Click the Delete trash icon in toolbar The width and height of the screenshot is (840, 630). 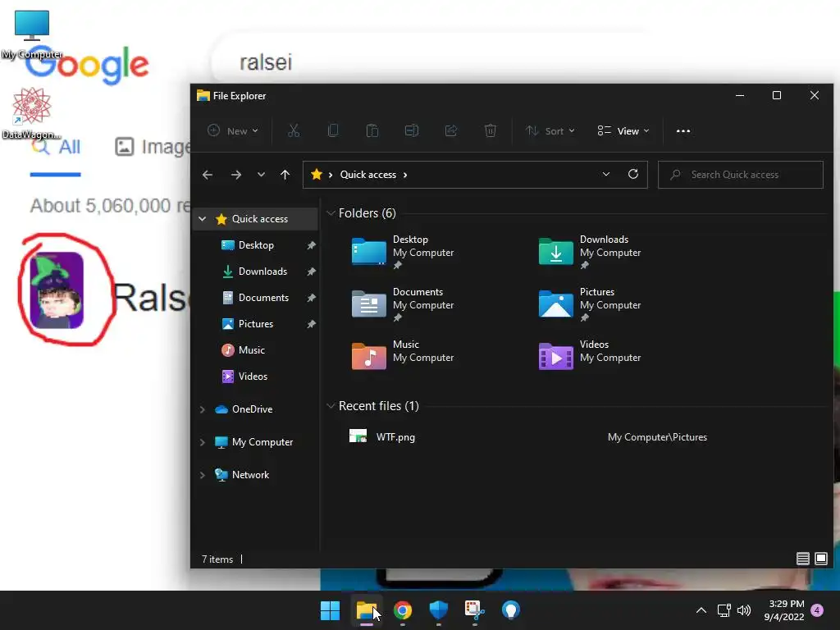coord(491,130)
